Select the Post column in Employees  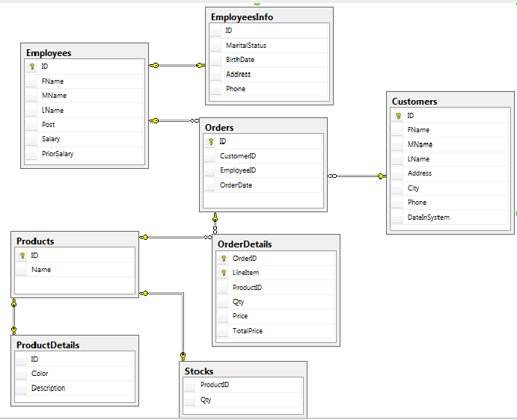click(x=84, y=125)
